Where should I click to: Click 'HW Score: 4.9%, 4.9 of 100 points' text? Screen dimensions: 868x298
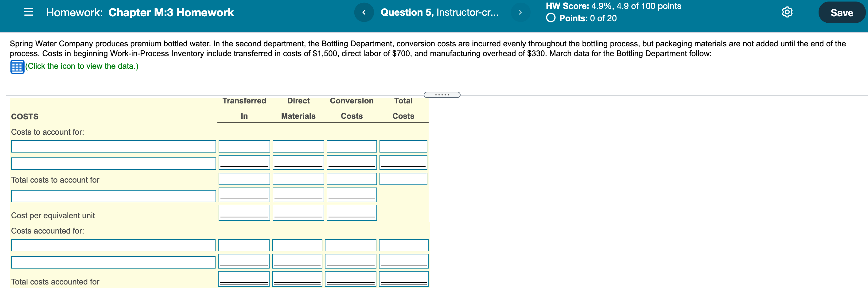[x=613, y=6]
